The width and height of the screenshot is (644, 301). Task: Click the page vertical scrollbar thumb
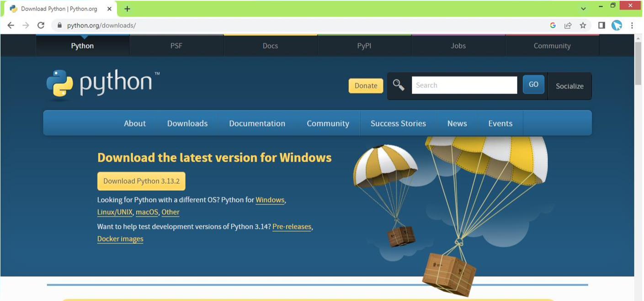(x=638, y=63)
